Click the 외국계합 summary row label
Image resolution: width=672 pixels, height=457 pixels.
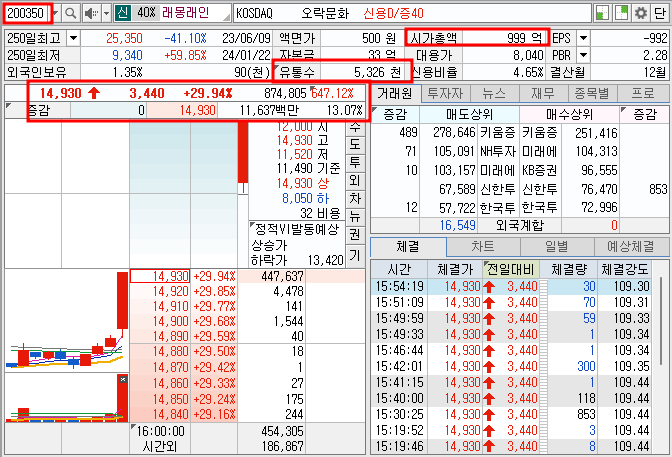coord(519,225)
